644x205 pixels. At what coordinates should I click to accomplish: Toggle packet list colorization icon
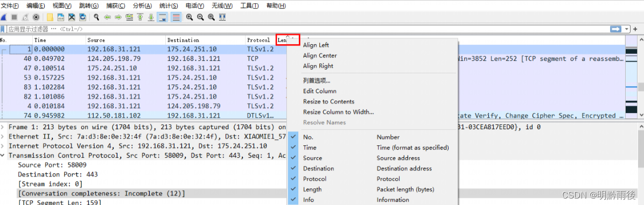(x=176, y=17)
